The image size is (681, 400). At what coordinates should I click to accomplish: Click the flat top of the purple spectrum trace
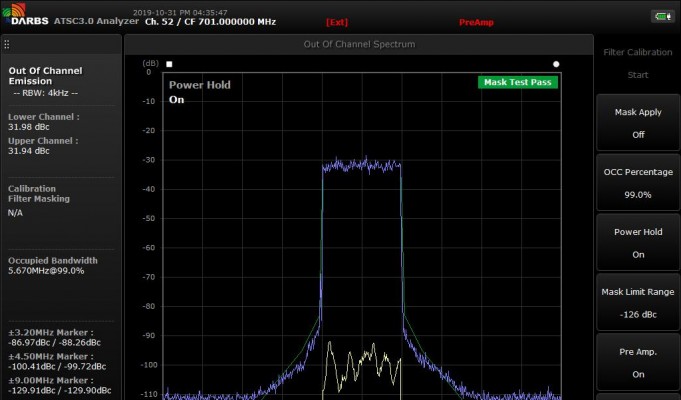[x=361, y=165]
